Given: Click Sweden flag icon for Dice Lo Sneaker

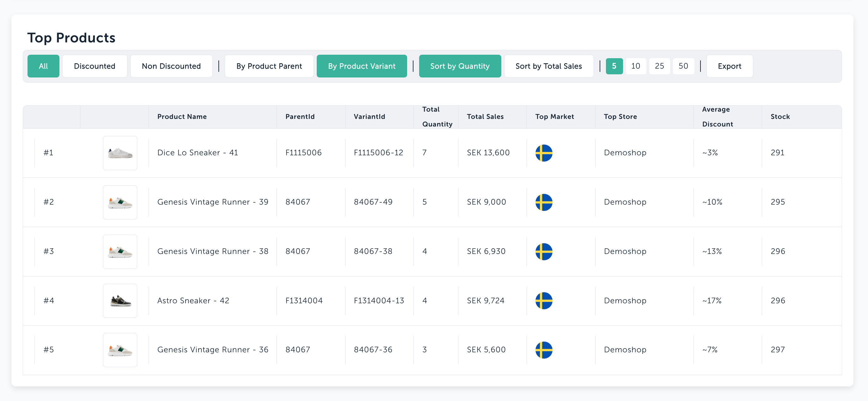Looking at the screenshot, I should (544, 153).
